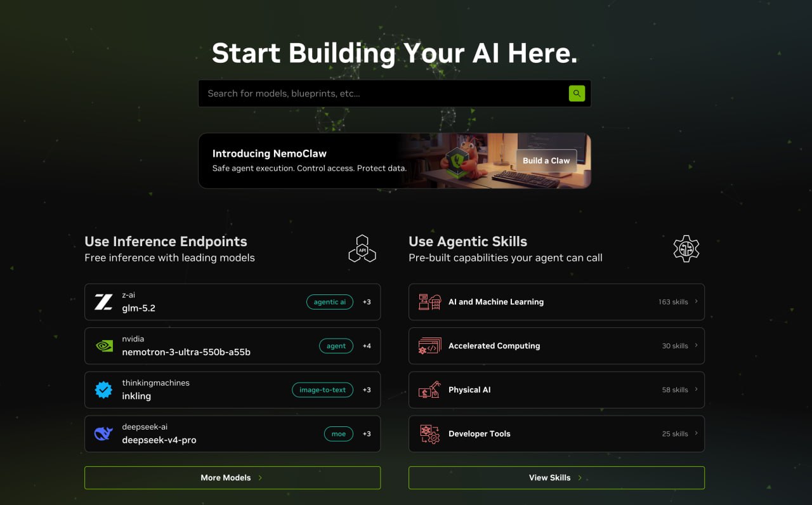Open the inkling model name
This screenshot has height=505, width=812.
(136, 396)
